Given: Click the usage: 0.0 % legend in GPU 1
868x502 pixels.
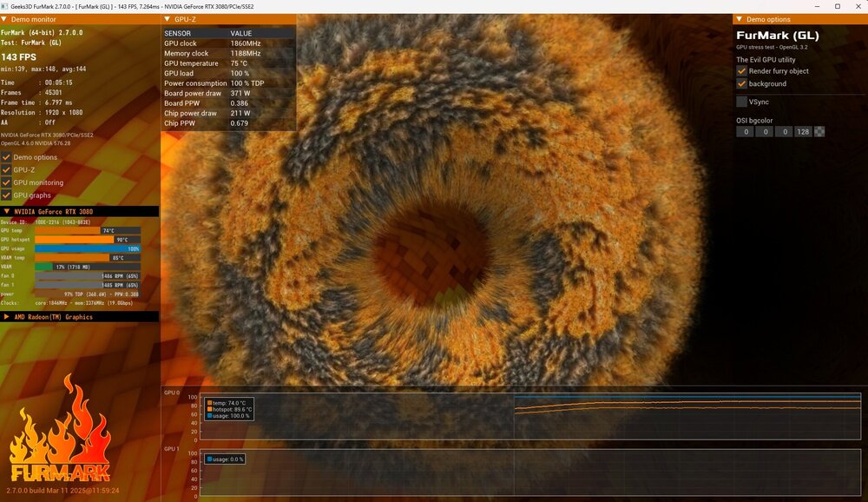Looking at the screenshot, I should 226,459.
